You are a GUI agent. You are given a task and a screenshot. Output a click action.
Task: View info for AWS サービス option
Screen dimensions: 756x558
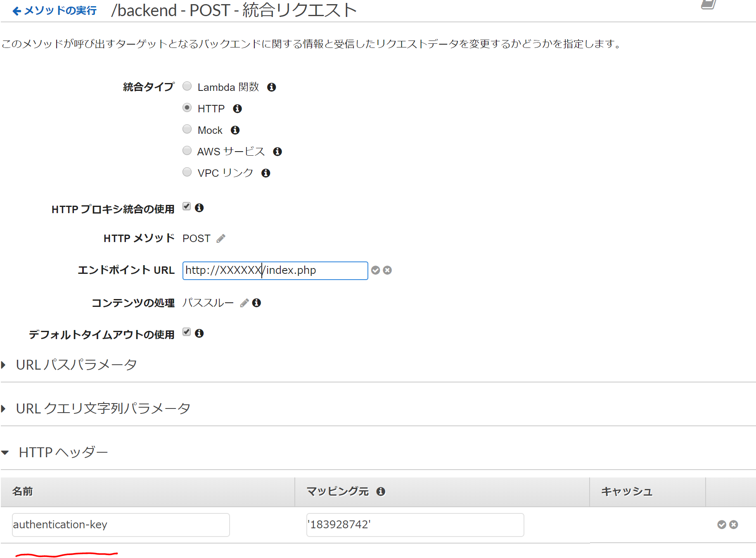(x=277, y=152)
